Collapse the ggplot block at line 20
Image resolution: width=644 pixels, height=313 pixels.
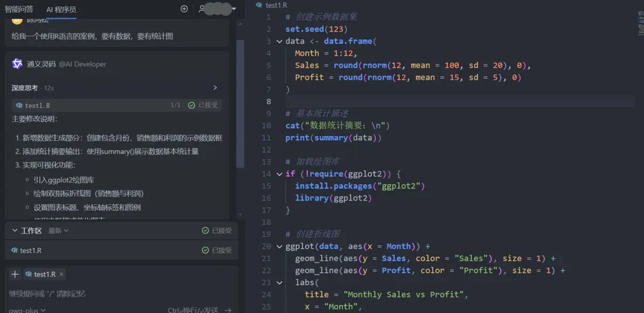pos(279,247)
